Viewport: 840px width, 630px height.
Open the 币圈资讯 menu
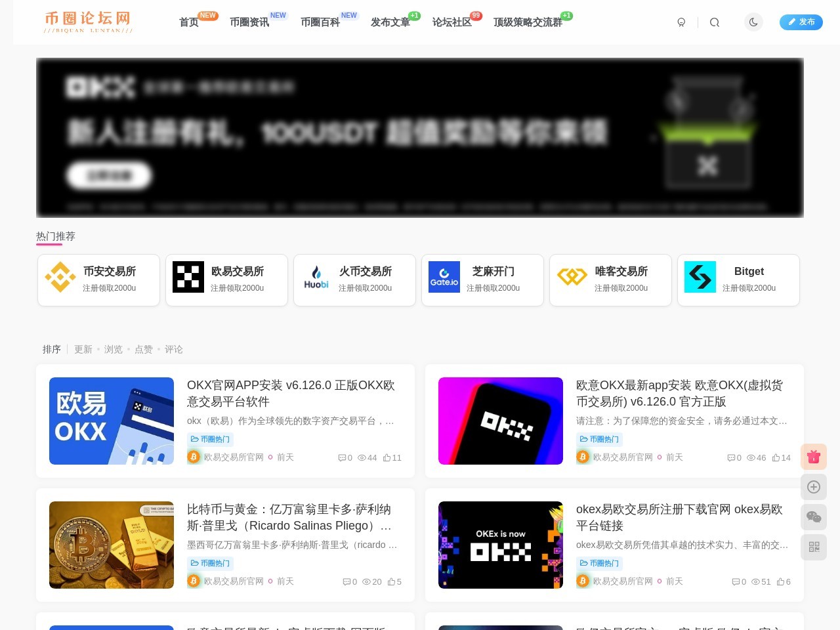[249, 22]
